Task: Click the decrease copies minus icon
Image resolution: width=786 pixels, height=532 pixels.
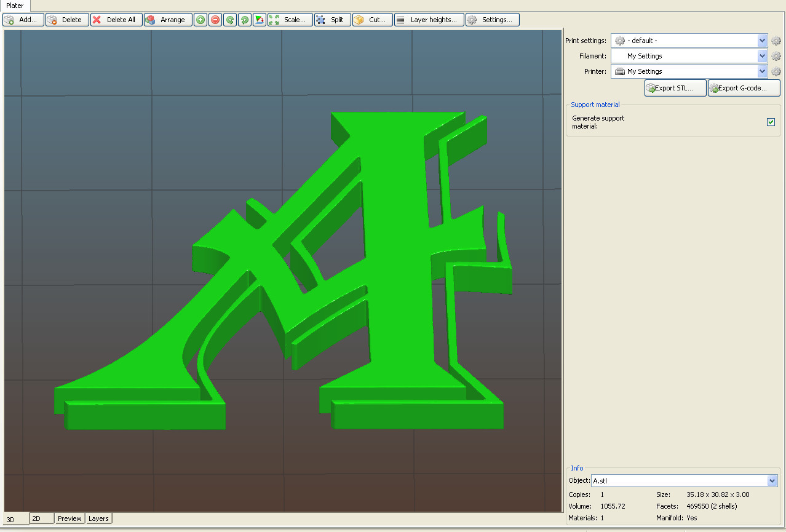Action: click(215, 19)
